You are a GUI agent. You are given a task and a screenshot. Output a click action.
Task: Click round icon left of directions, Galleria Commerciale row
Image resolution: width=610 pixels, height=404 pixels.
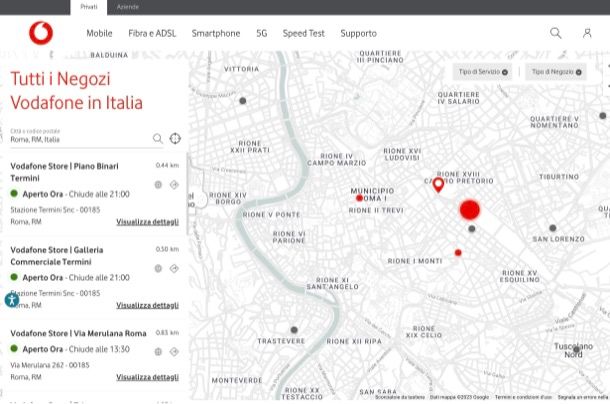pyautogui.click(x=158, y=268)
